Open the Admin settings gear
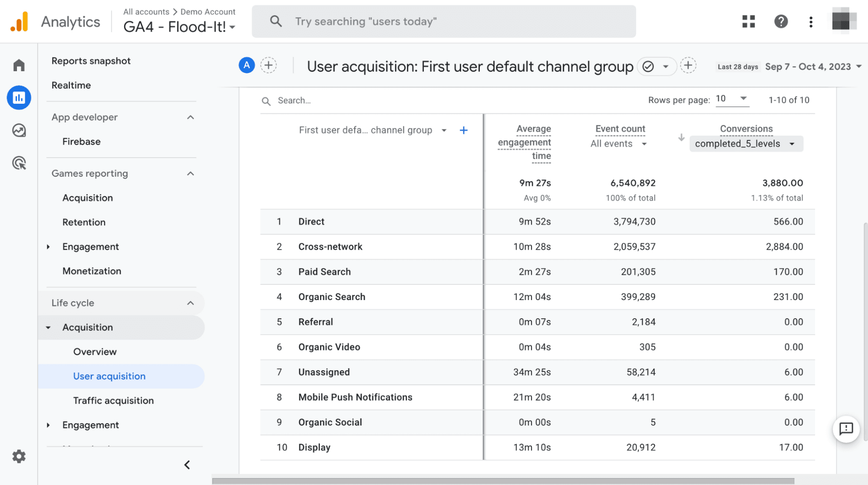 click(x=19, y=456)
